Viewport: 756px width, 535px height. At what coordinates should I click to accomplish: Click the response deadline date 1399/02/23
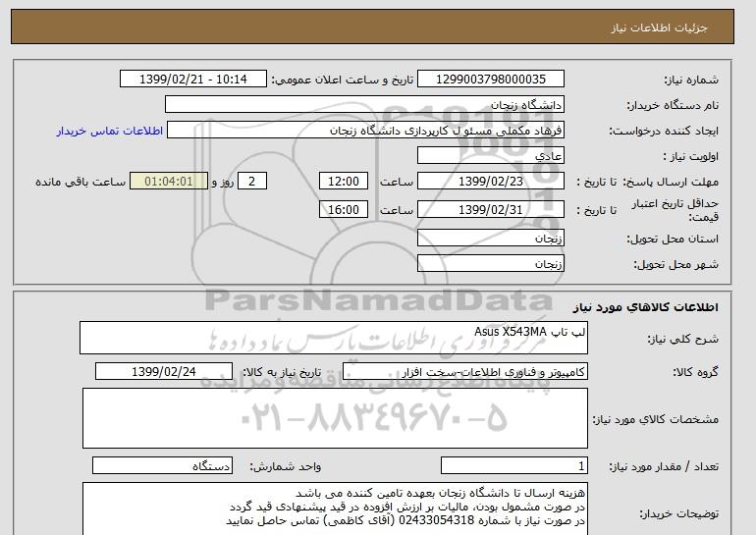tap(490, 182)
